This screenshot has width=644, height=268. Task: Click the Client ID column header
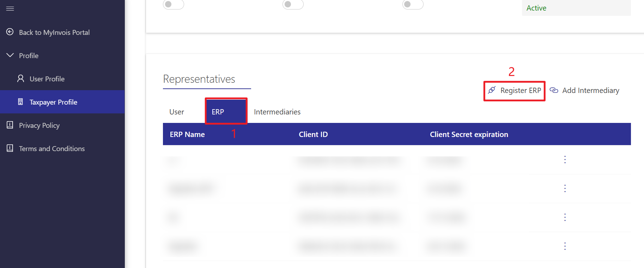(x=313, y=135)
